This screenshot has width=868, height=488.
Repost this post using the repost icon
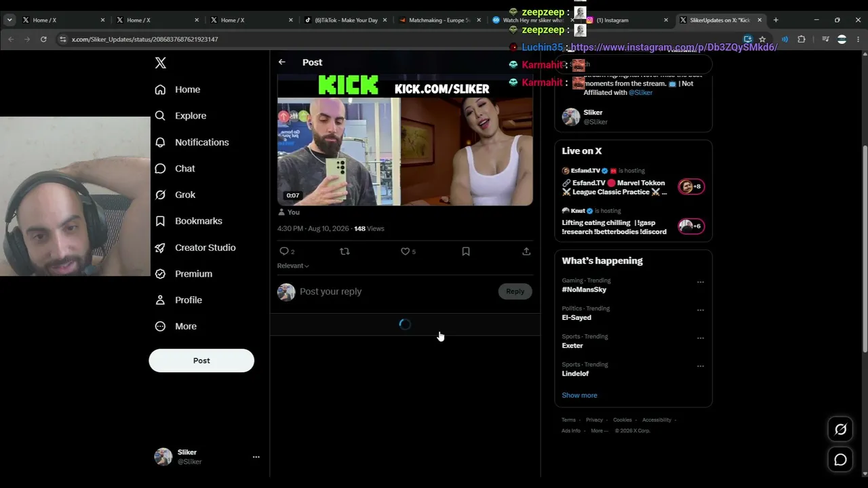tap(344, 251)
